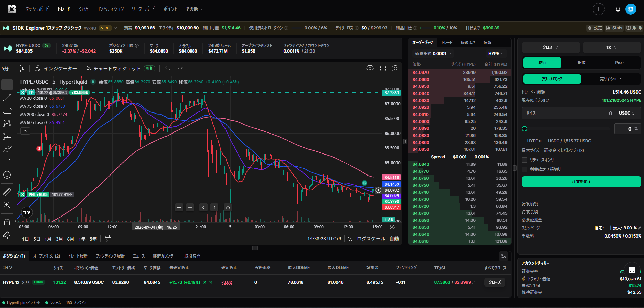
Task: Click the Close All positions link
Action: pos(495,268)
